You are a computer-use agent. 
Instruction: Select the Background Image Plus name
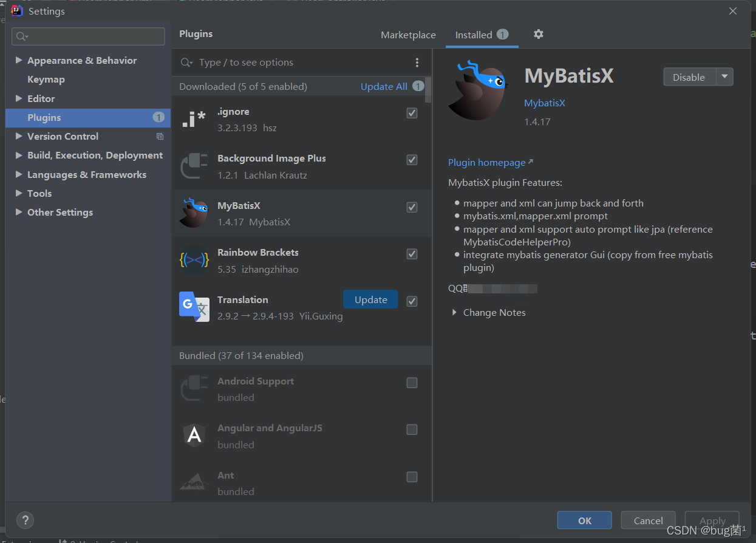pyautogui.click(x=271, y=159)
